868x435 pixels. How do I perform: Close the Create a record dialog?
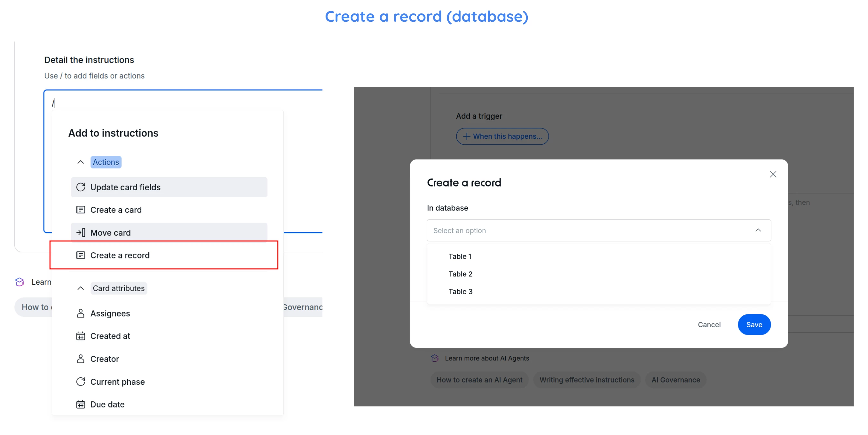click(x=773, y=174)
